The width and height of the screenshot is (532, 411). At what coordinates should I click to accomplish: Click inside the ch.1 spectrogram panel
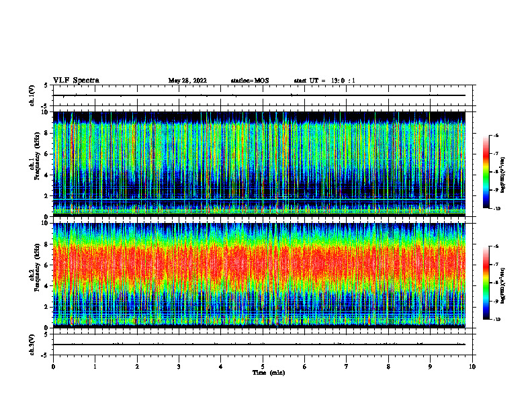coord(259,164)
